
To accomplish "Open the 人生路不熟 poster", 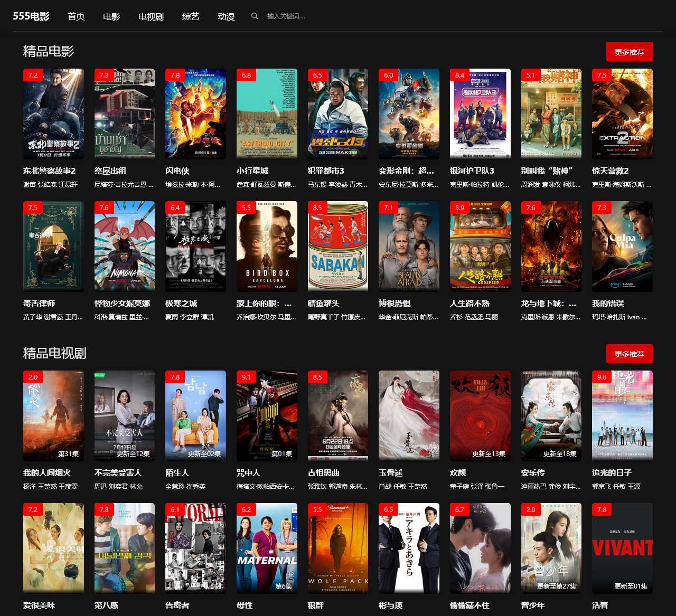I will coord(480,247).
